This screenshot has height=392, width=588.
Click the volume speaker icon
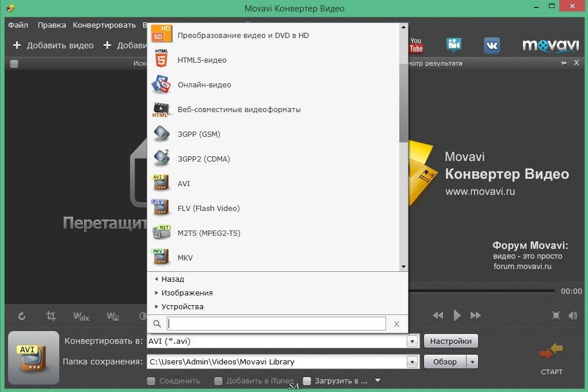coord(573,316)
